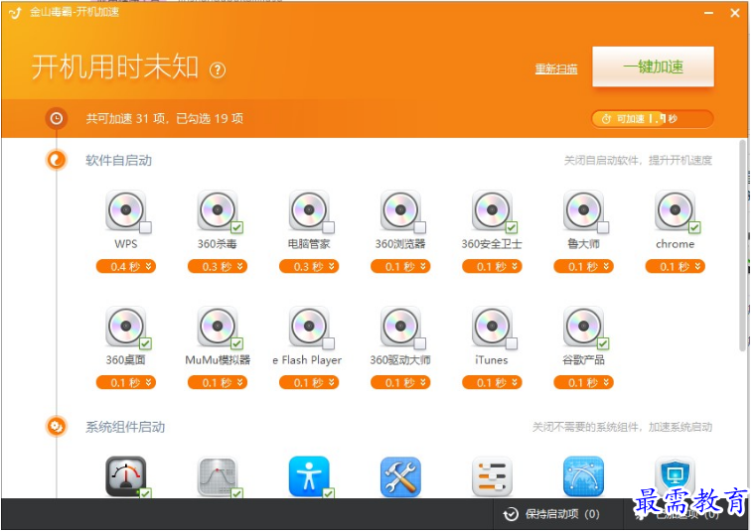Screen dimensions: 756x532
Task: Click the sliders settings component icon
Action: [492, 476]
